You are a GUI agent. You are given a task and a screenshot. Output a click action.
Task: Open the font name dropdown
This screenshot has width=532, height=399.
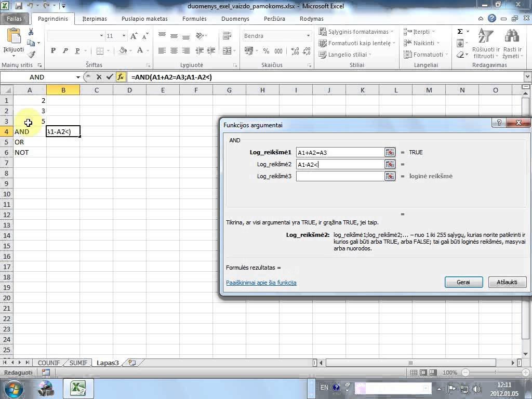coord(101,36)
